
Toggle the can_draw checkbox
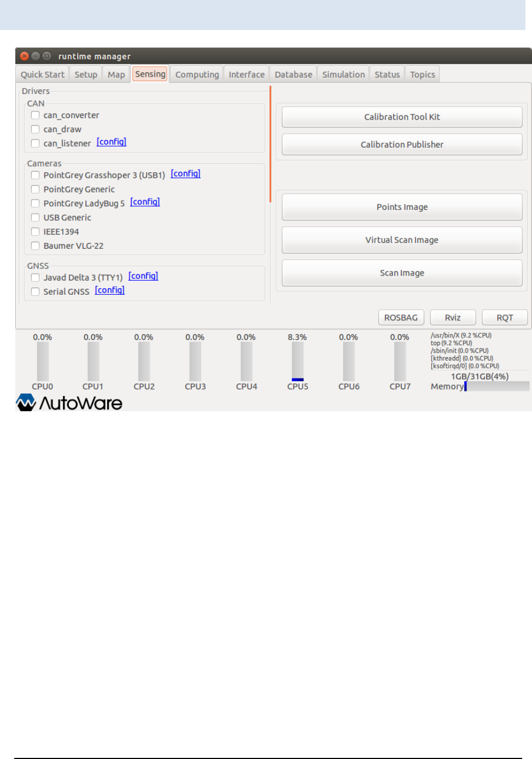[x=35, y=130]
